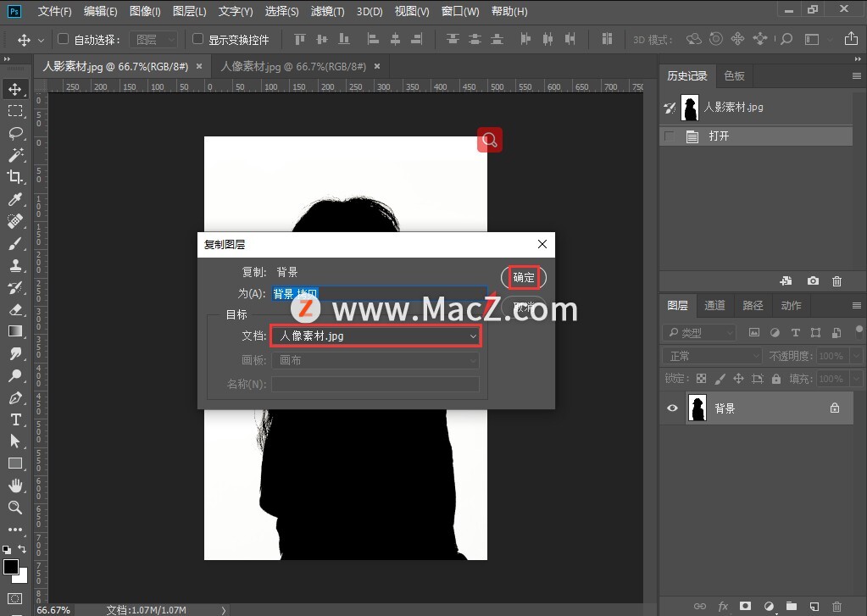The image size is (867, 616).
Task: Click the Quick Mask mode icon
Action: pos(15,598)
